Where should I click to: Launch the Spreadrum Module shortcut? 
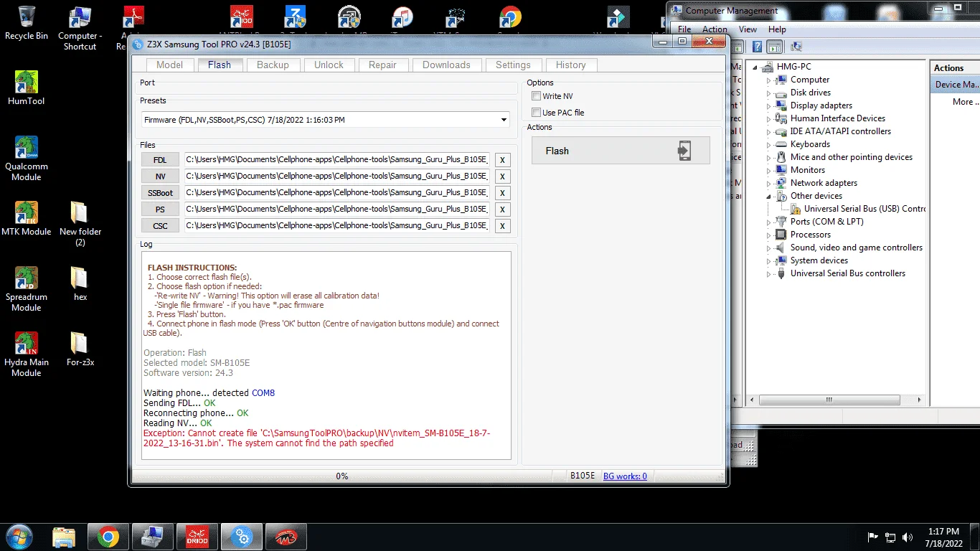pyautogui.click(x=27, y=289)
